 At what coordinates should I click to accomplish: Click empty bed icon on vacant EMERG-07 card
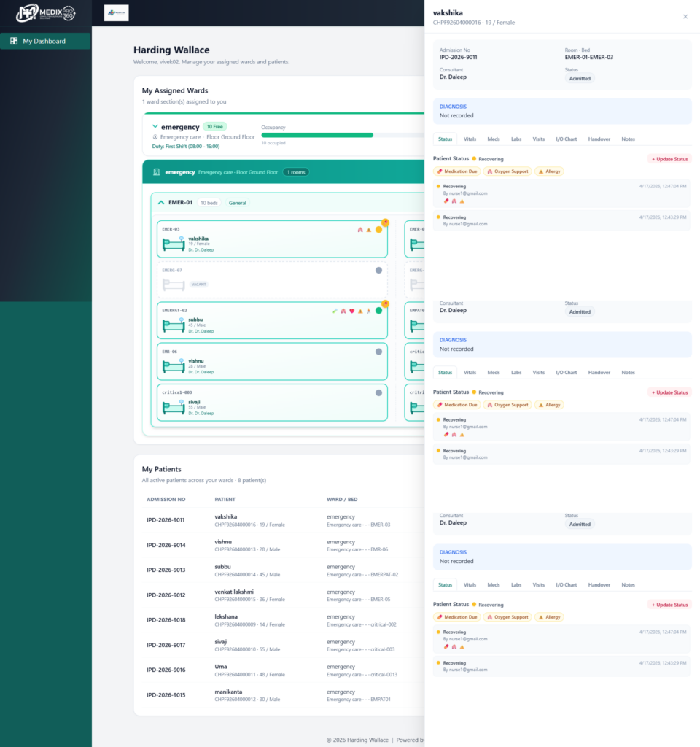(174, 285)
